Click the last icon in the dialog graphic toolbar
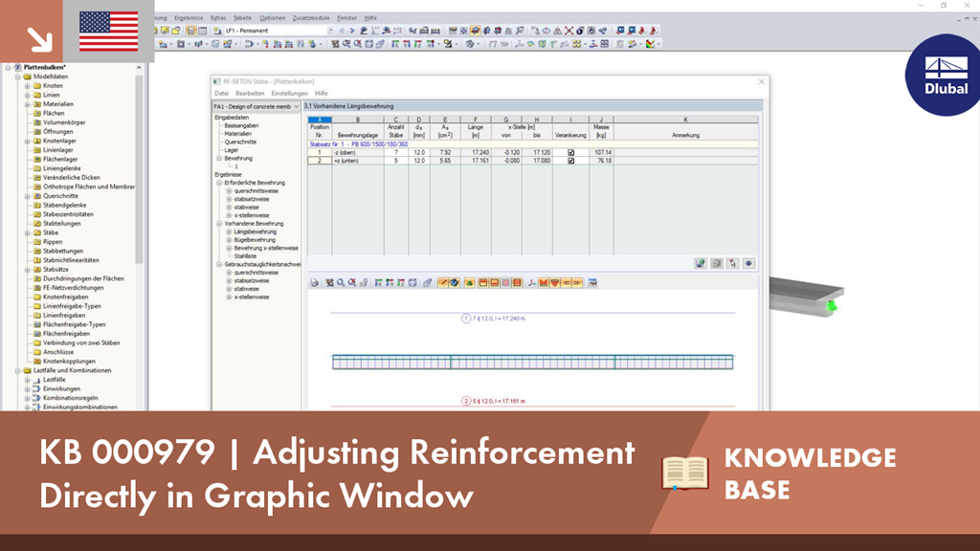Viewport: 980px width, 551px height. click(592, 283)
